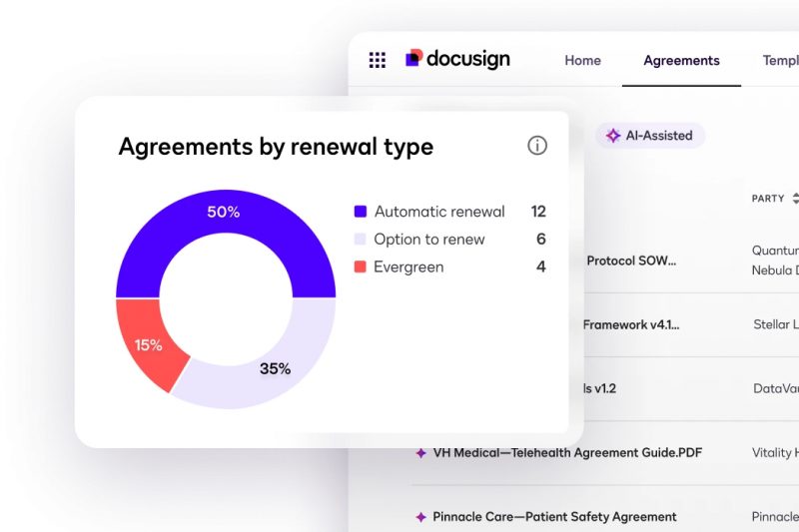Click the Docusign logo
The height and width of the screenshot is (532, 799).
tap(457, 59)
